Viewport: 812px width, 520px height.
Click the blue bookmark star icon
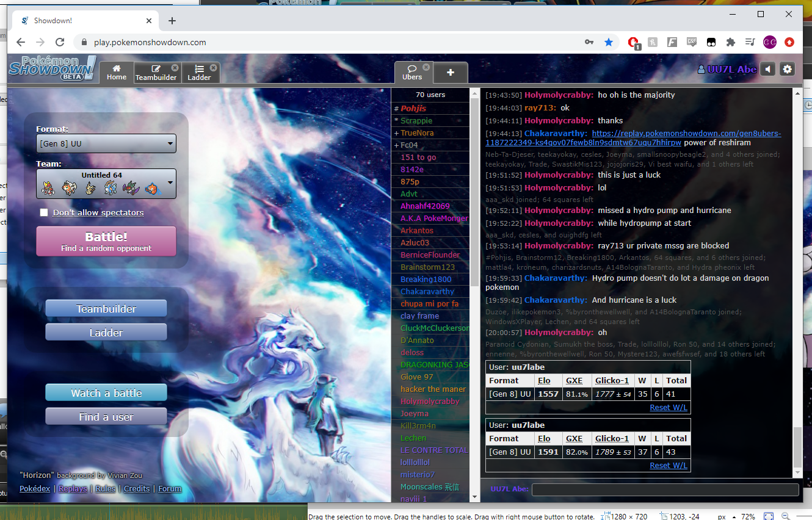click(x=609, y=42)
